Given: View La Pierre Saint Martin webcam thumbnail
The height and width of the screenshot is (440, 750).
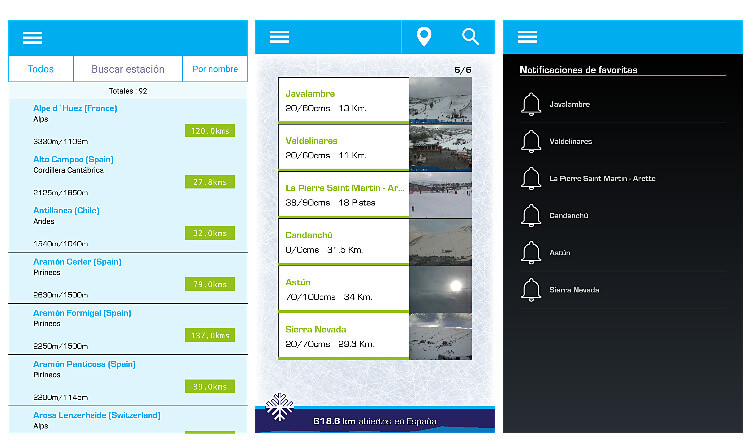Looking at the screenshot, I should pyautogui.click(x=441, y=195).
